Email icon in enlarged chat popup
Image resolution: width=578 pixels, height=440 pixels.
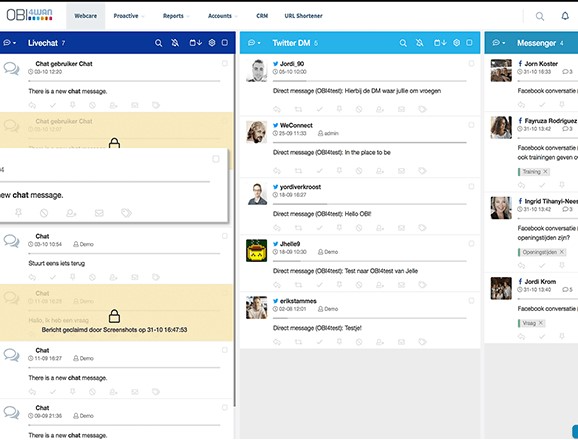tap(99, 213)
